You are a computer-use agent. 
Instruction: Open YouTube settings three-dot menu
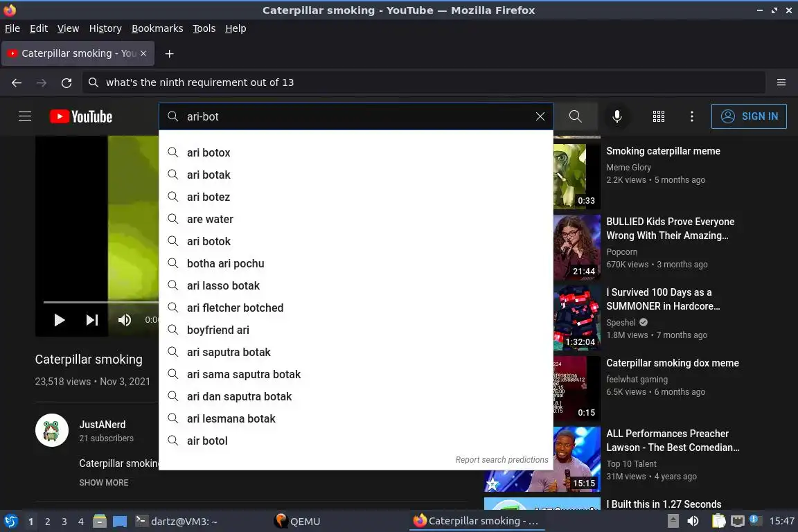[x=691, y=116]
